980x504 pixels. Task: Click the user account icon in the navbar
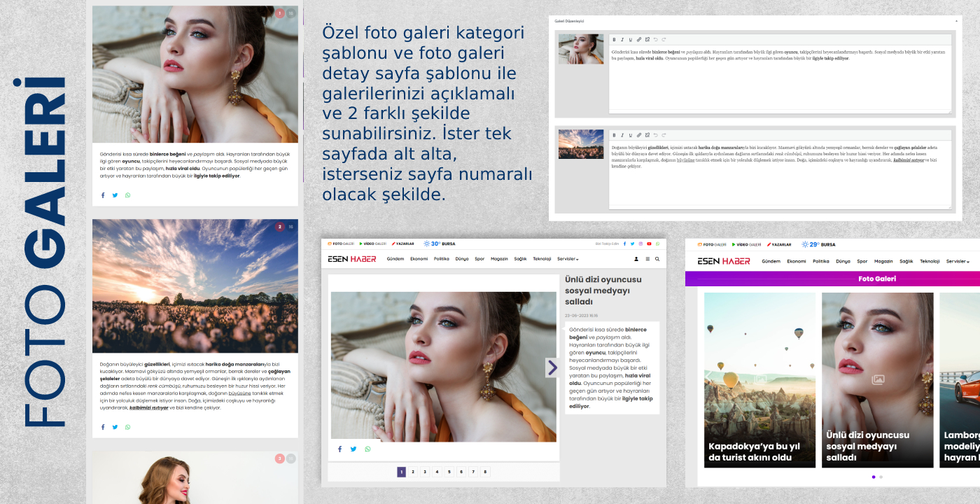[636, 259]
